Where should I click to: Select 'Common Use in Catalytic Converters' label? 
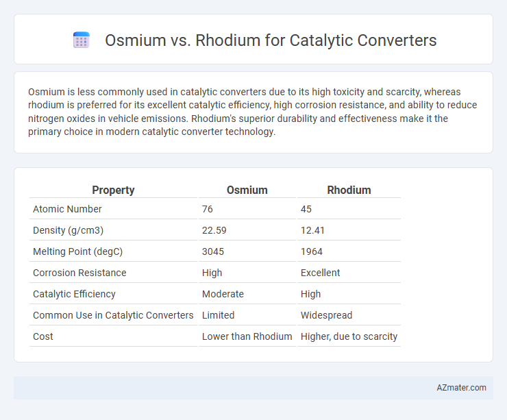tap(113, 315)
